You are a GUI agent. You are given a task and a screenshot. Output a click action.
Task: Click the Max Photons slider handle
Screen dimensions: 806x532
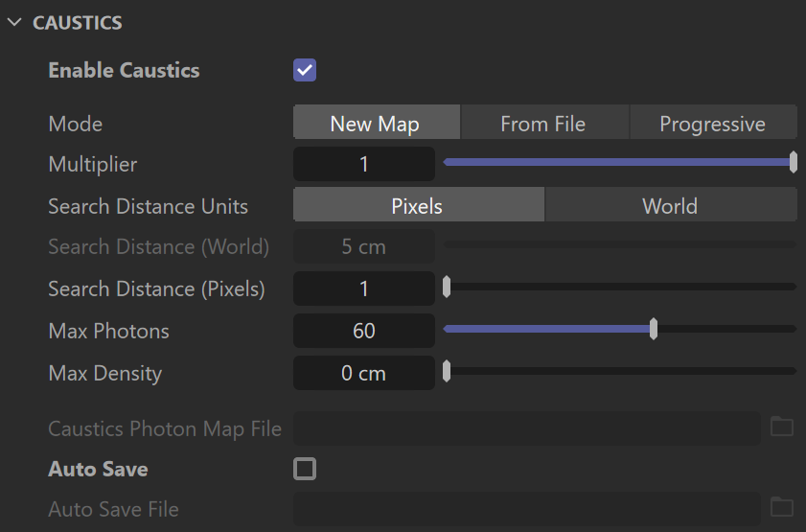pos(654,329)
